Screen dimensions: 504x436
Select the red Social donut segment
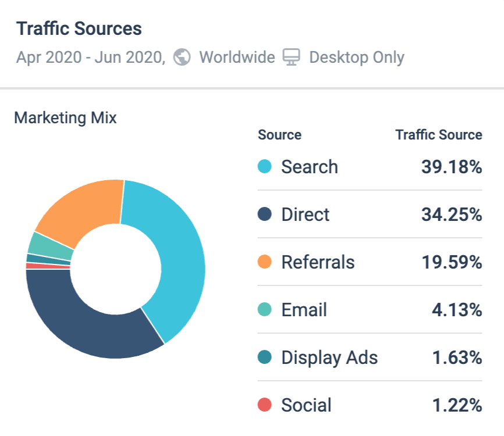(48, 266)
